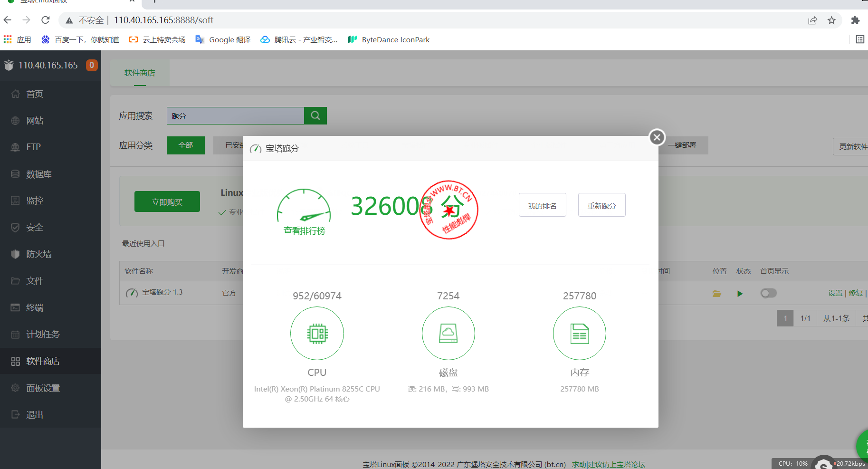The height and width of the screenshot is (469, 868).
Task: Open browser extensions puzzle icon
Action: tap(855, 20)
